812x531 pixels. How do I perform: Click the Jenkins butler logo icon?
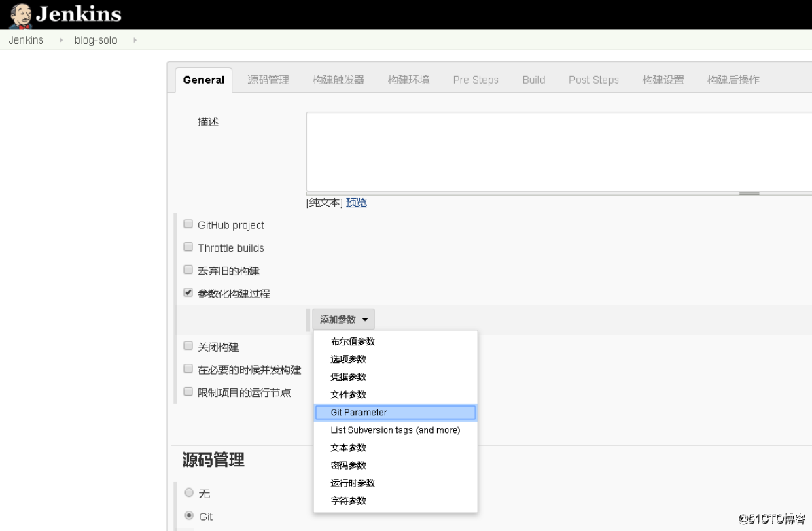click(x=20, y=16)
